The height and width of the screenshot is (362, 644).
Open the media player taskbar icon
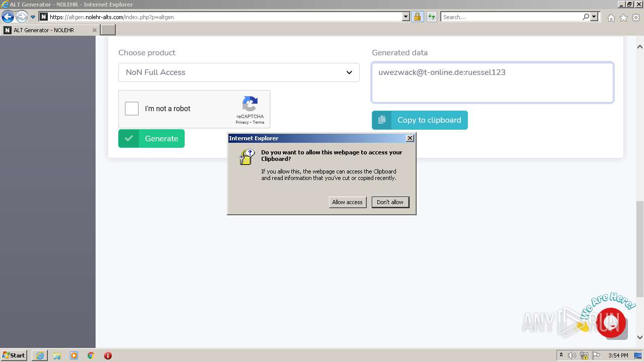(74, 355)
